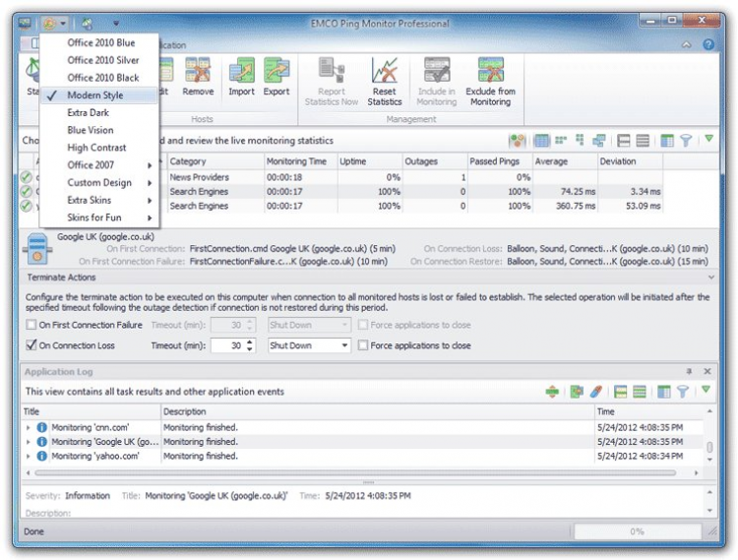This screenshot has width=738, height=560.
Task: Select Office 2010 Silver skin
Action: 98,60
